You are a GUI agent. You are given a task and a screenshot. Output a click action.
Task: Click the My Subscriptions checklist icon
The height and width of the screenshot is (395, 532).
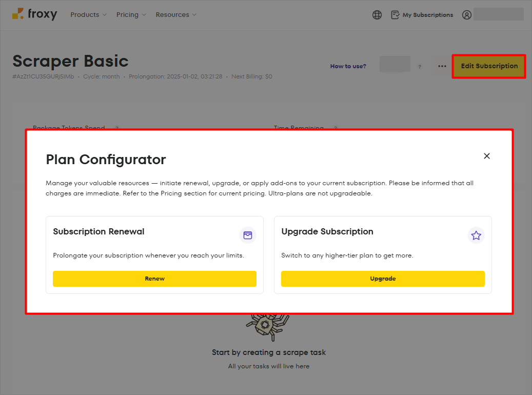tap(395, 15)
